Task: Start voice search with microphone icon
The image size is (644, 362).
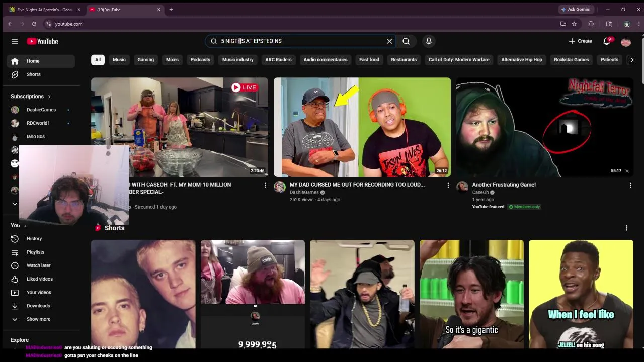Action: [429, 41]
